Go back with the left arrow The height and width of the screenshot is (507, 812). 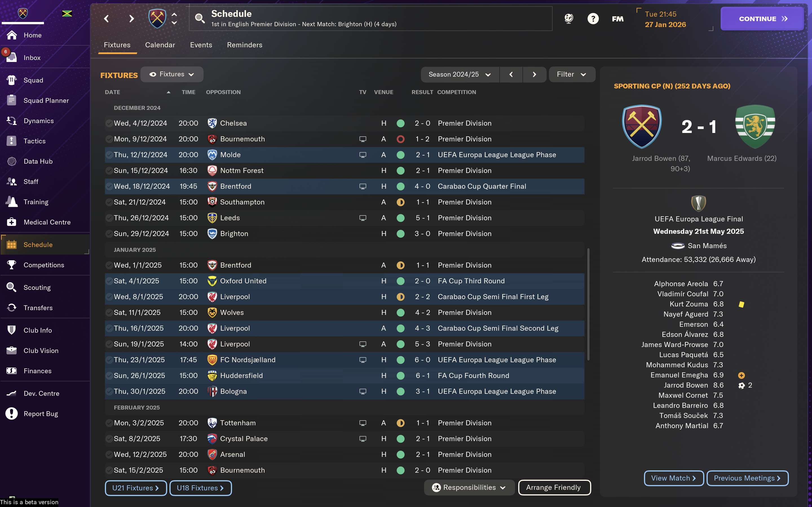pos(106,19)
